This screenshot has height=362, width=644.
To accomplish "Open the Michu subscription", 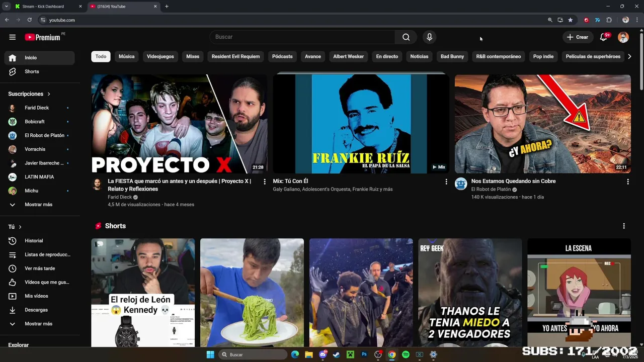I will tap(40, 191).
